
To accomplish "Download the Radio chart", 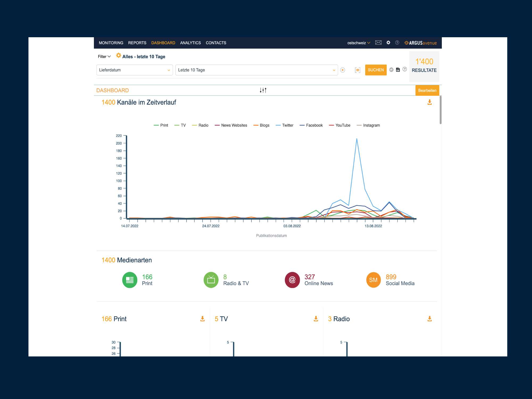I will tap(429, 319).
